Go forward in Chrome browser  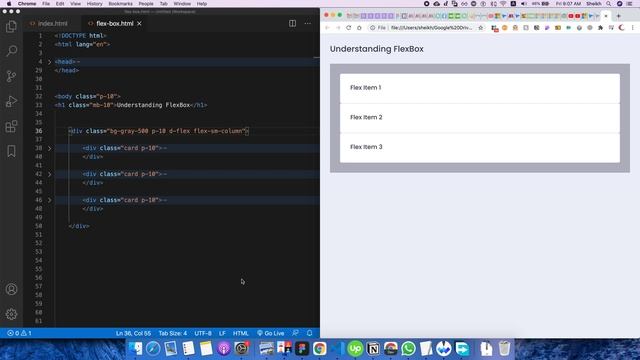pos(338,28)
